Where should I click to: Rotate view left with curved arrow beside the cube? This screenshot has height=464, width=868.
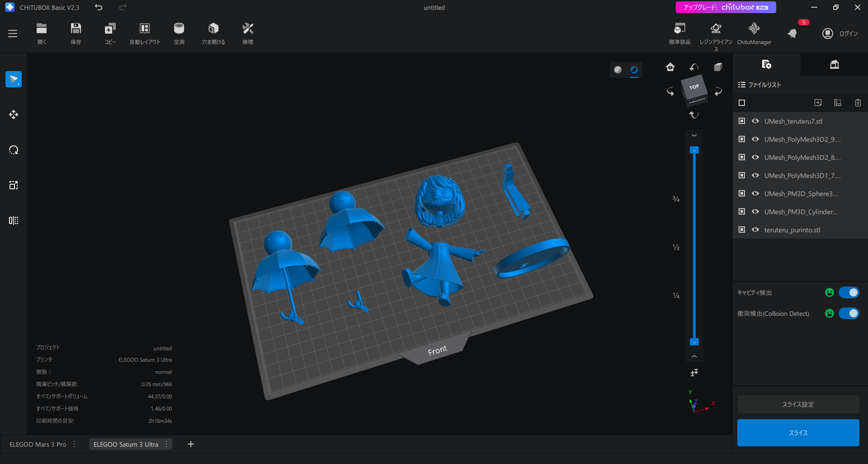[670, 91]
